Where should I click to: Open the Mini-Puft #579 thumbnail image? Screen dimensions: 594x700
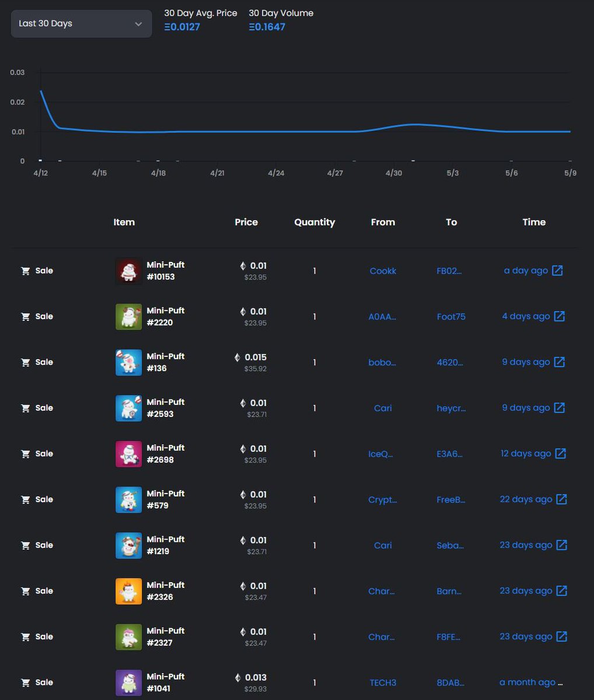pyautogui.click(x=128, y=500)
